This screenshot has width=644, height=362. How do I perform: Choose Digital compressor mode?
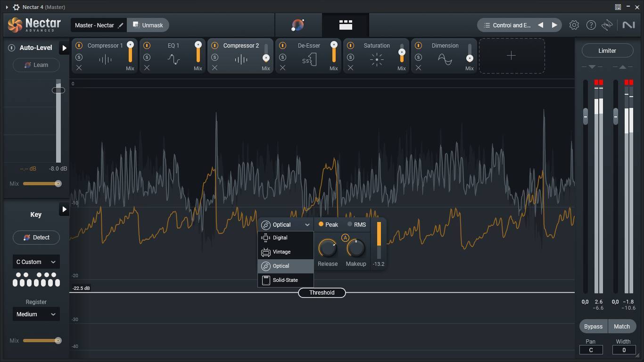click(x=285, y=238)
